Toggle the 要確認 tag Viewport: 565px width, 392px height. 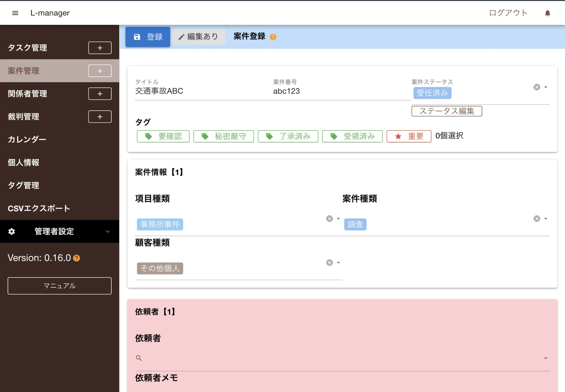[x=163, y=136]
